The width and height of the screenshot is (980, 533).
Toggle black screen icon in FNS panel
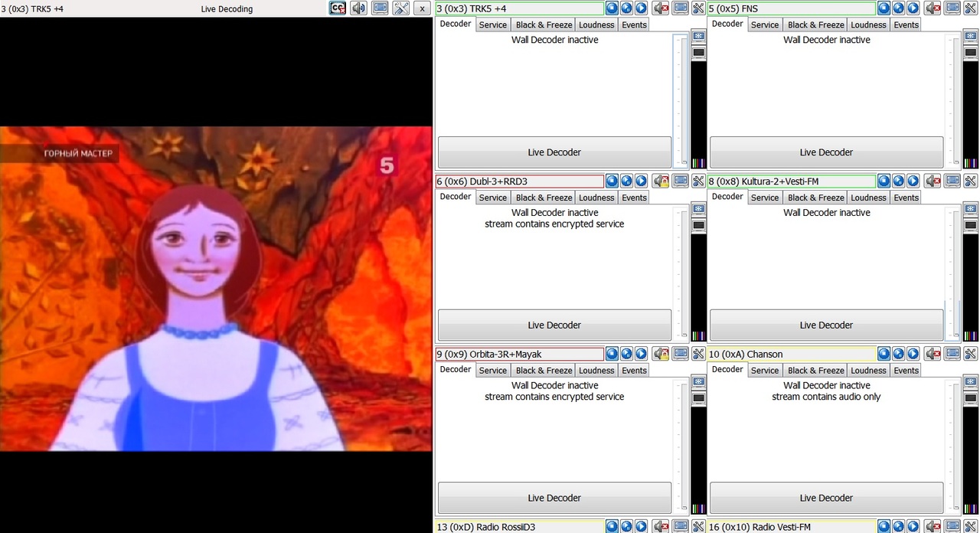pos(970,53)
